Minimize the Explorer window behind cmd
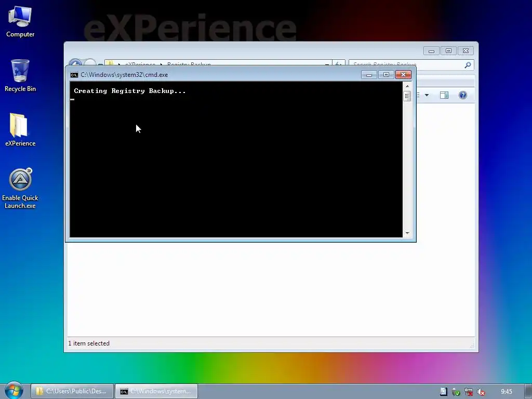The width and height of the screenshot is (532, 399). (431, 51)
